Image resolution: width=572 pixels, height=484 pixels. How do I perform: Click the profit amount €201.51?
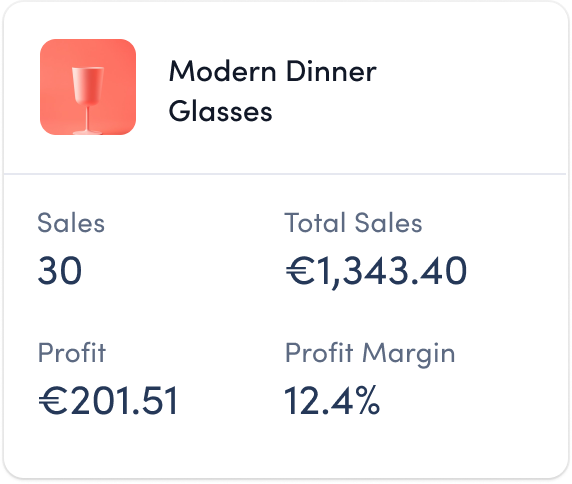(x=108, y=401)
